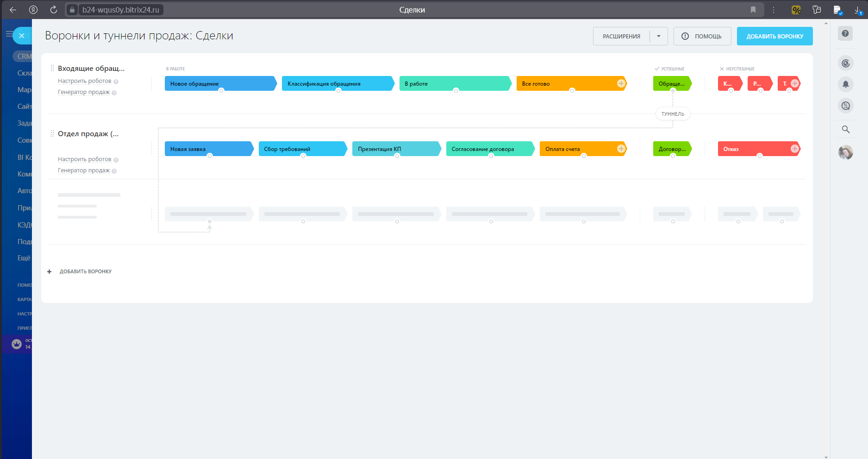Screen dimensions: 868x459
Task: Select the Новая заявка stage
Action: pos(209,149)
